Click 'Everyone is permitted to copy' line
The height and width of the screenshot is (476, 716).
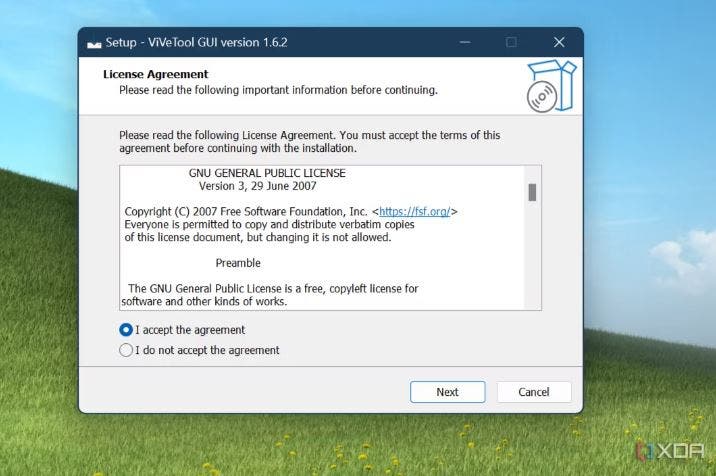tap(269, 224)
